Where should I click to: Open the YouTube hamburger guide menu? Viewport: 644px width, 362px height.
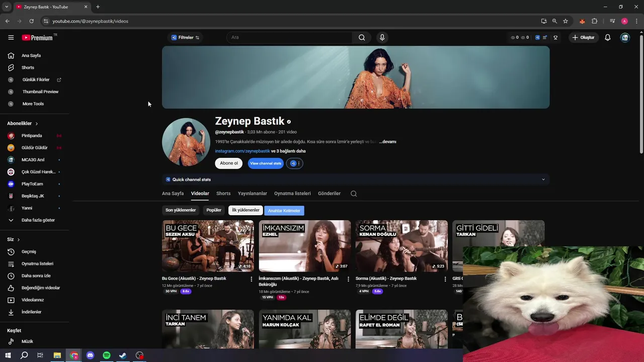[x=11, y=38]
